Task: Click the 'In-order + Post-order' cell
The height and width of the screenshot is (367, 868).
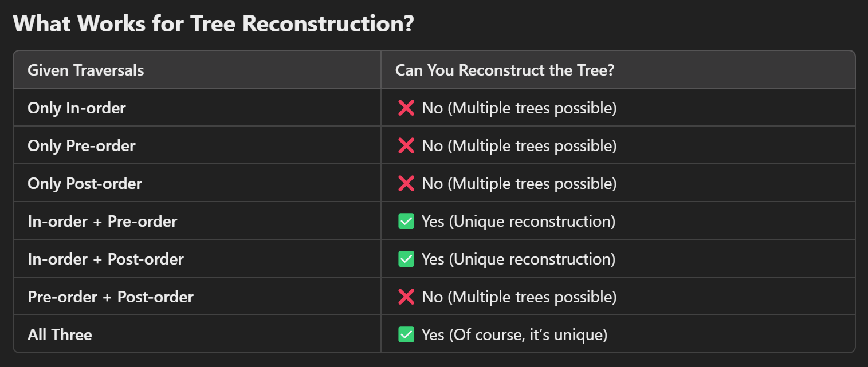Action: coord(105,259)
